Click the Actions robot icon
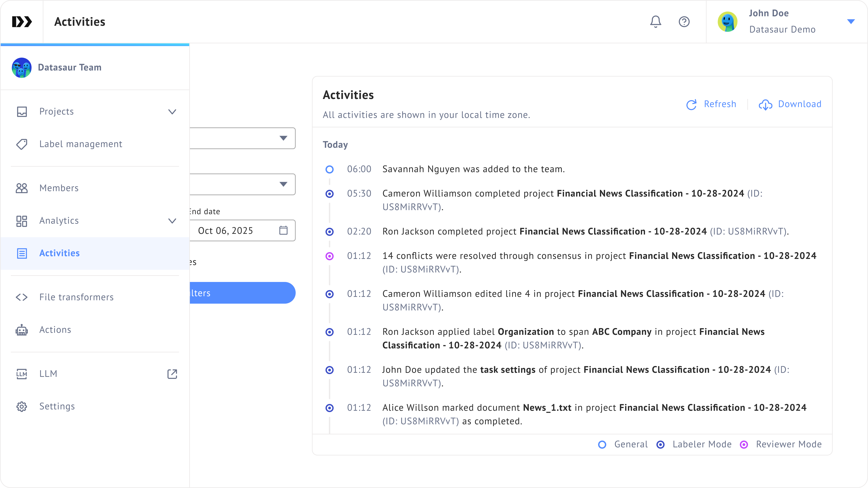 click(22, 330)
